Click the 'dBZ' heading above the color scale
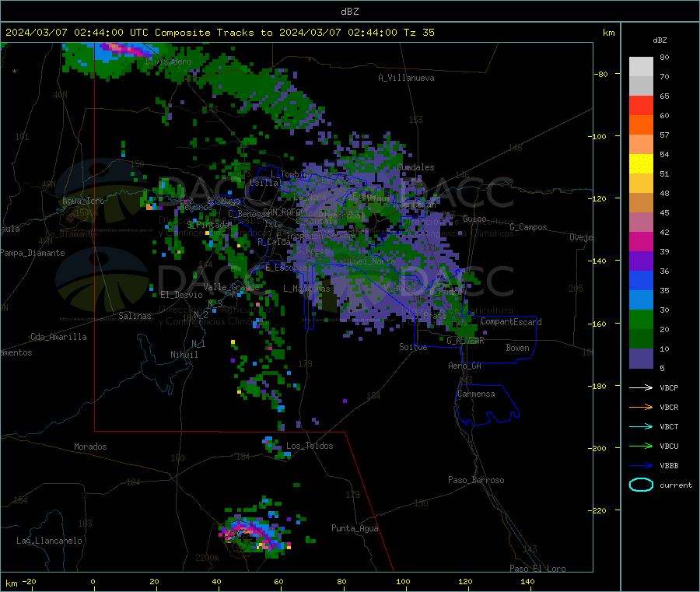 click(660, 40)
